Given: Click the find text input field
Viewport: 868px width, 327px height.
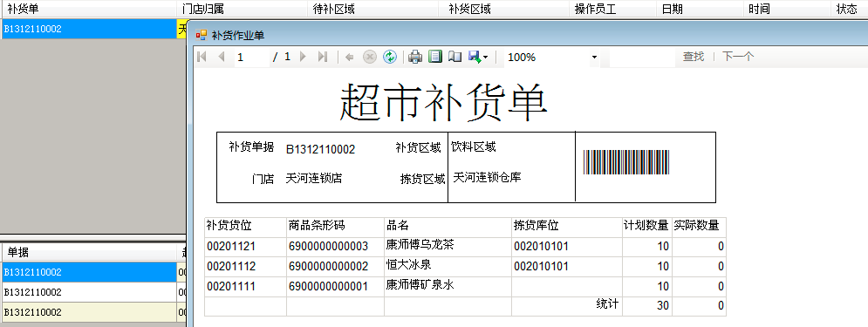Looking at the screenshot, I should (x=642, y=57).
